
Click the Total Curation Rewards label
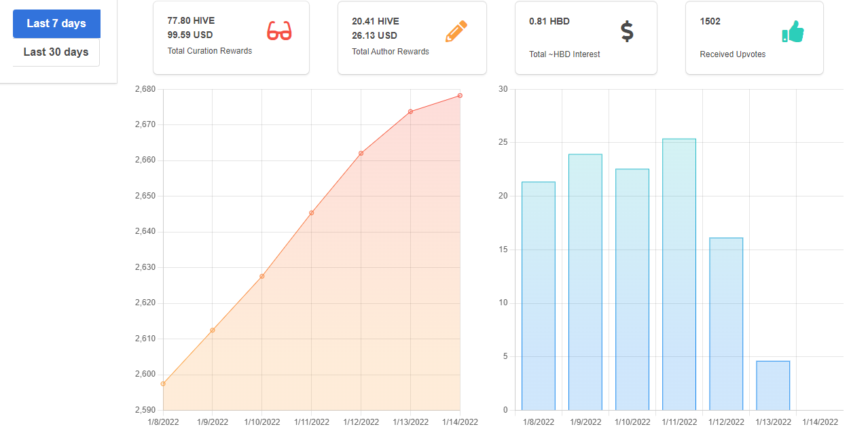pos(210,51)
